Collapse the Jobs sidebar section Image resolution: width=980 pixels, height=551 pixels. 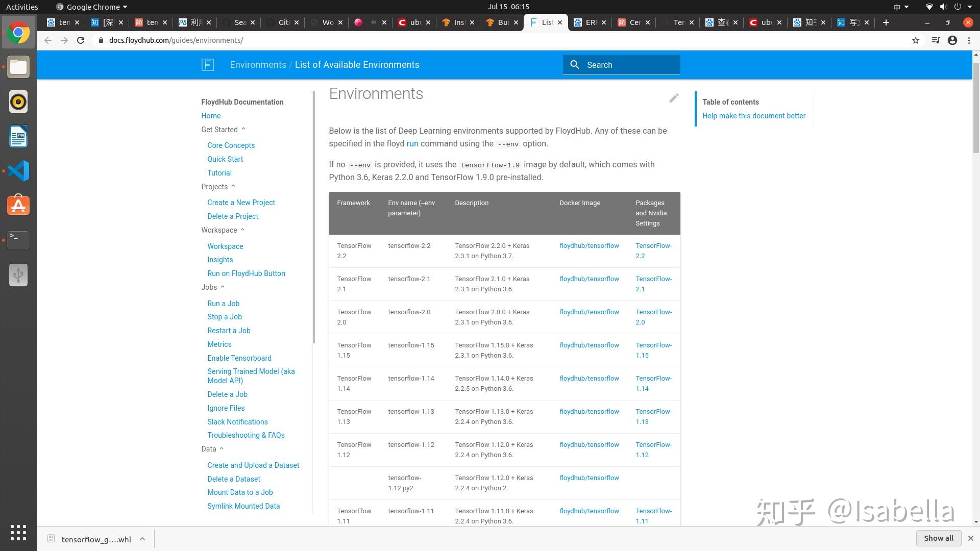click(223, 287)
